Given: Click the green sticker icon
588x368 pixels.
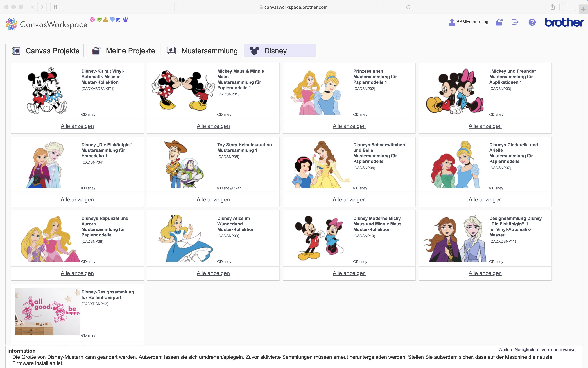Looking at the screenshot, I should (x=99, y=20).
